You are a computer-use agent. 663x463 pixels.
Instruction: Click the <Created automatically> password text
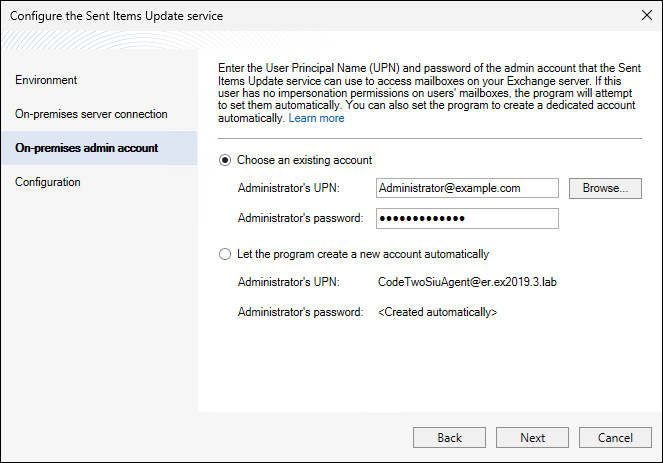pos(437,313)
